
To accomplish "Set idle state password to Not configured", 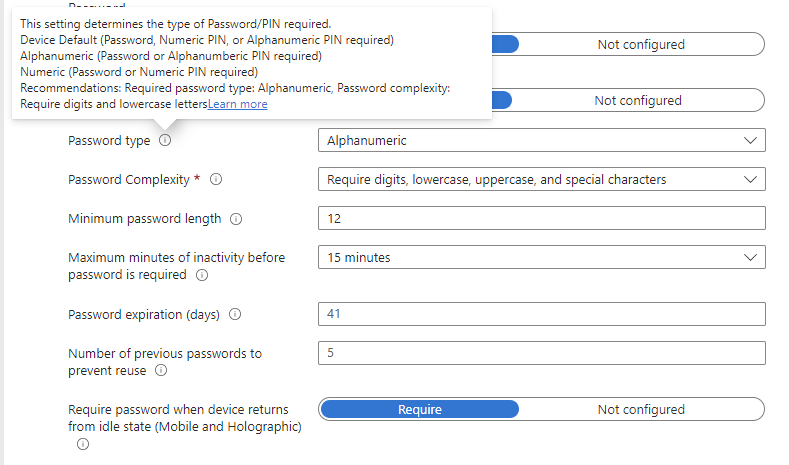I will [x=641, y=409].
